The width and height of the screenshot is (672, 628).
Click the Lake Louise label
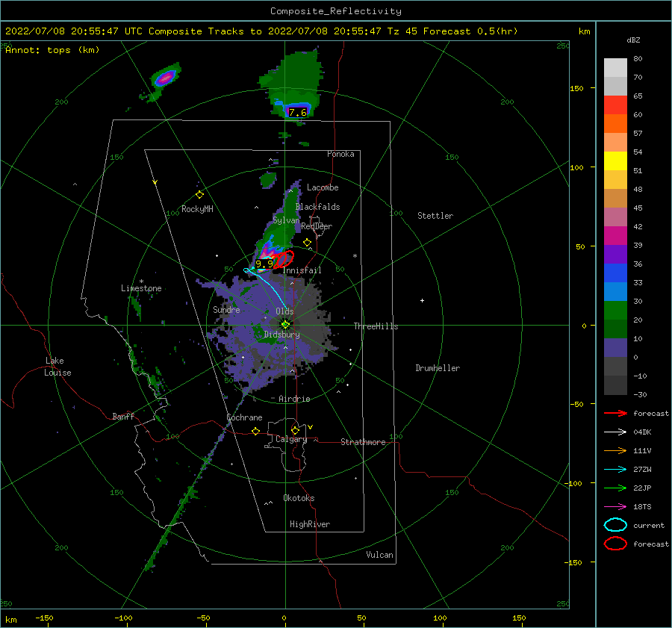pos(57,367)
